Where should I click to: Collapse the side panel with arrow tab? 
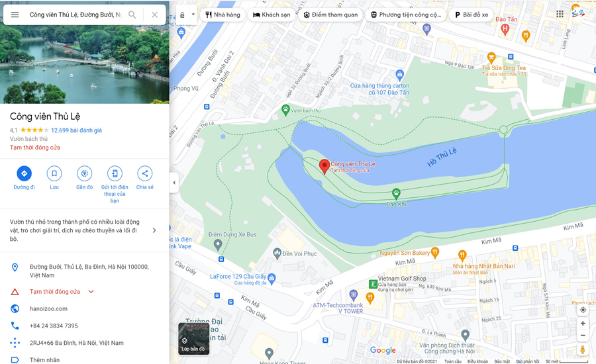(174, 183)
